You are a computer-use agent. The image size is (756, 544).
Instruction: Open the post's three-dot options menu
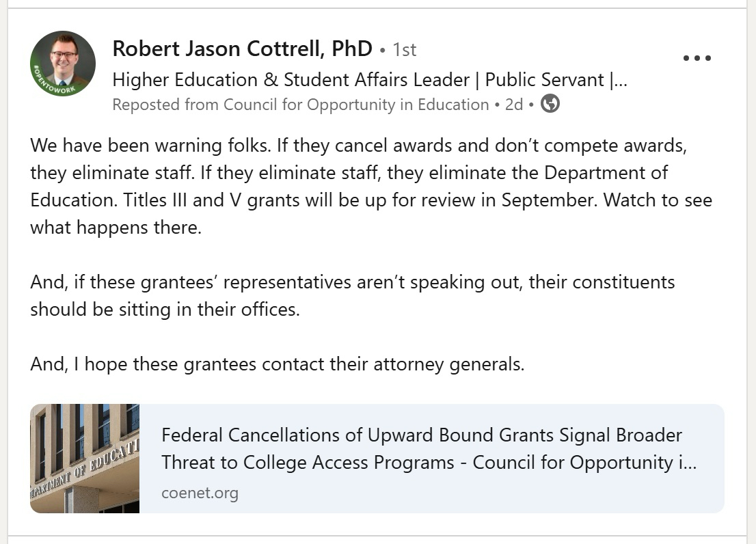click(x=697, y=58)
